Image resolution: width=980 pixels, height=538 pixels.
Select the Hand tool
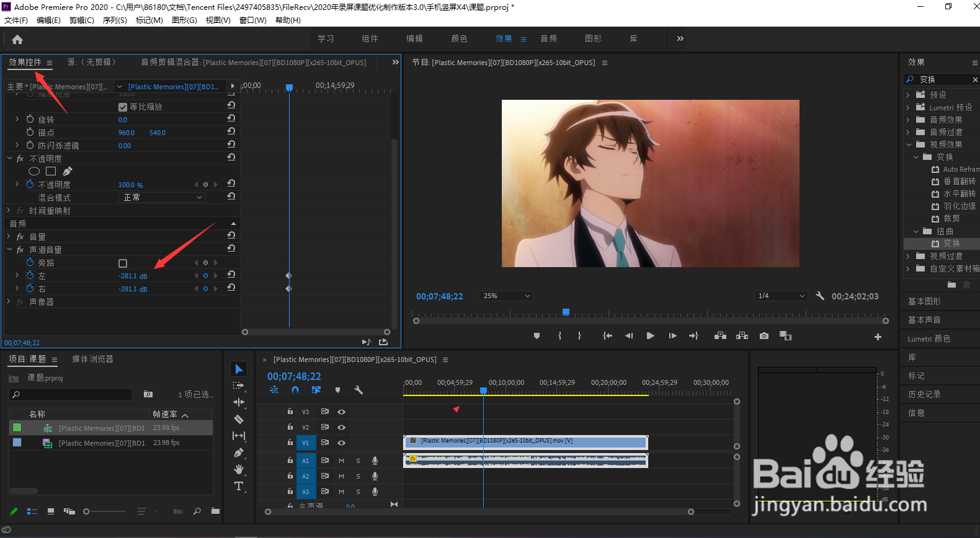[239, 470]
